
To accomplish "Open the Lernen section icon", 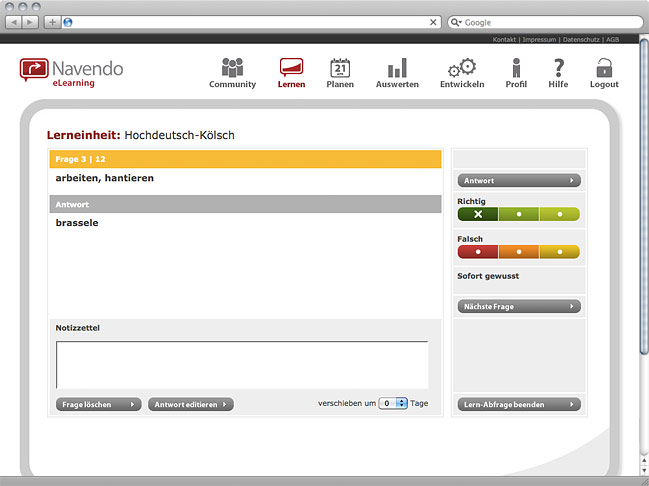I will (291, 67).
